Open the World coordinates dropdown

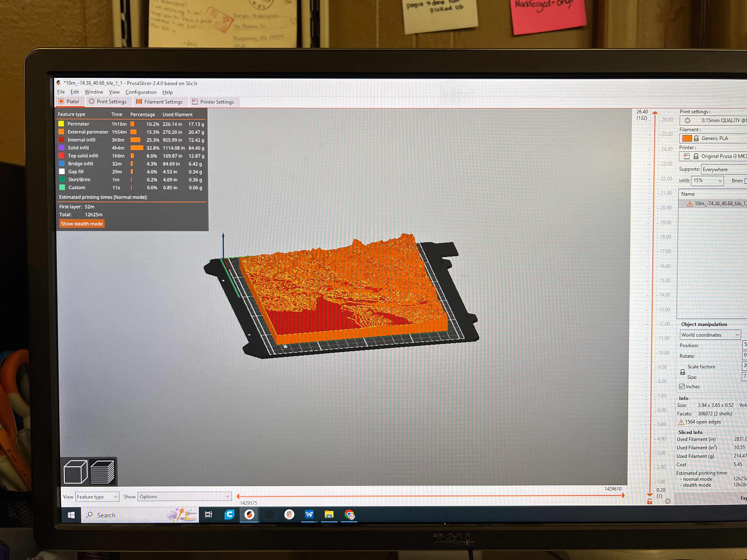(710, 335)
